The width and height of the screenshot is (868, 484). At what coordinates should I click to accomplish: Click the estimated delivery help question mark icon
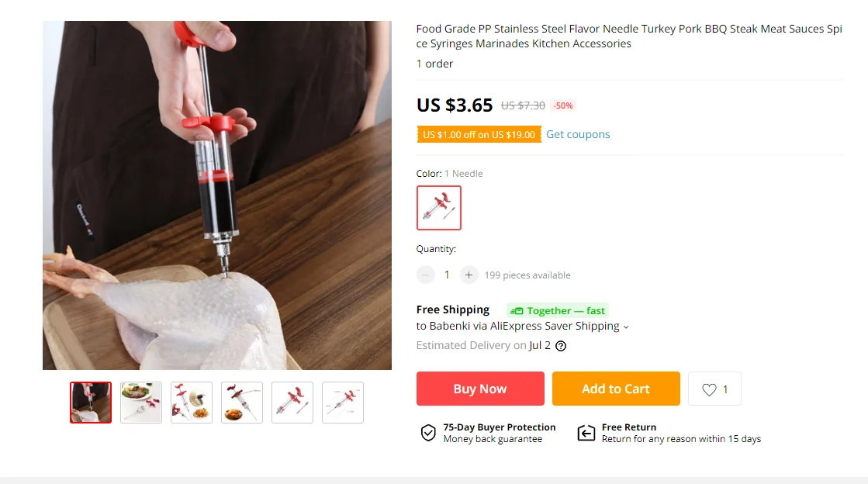[561, 346]
